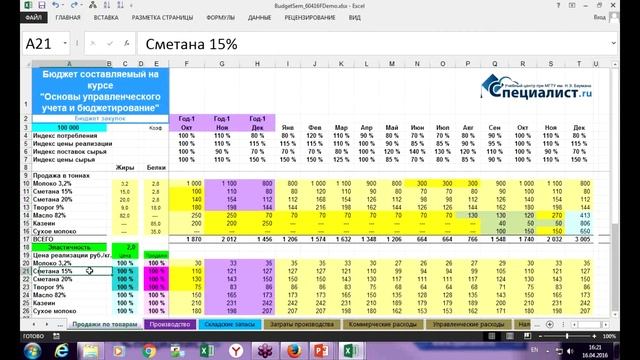Click the Enter checkmark icon in the formula bar
The height and width of the screenshot is (360, 640).
tap(110, 43)
